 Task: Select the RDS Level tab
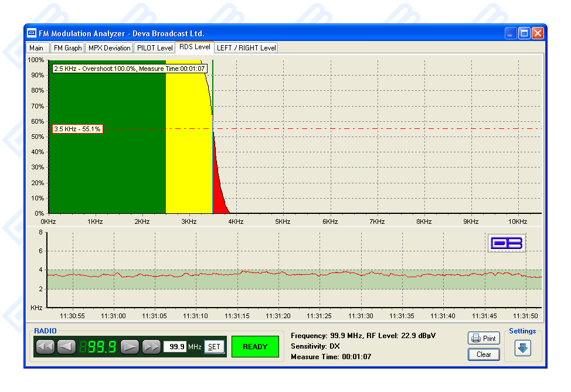point(195,47)
